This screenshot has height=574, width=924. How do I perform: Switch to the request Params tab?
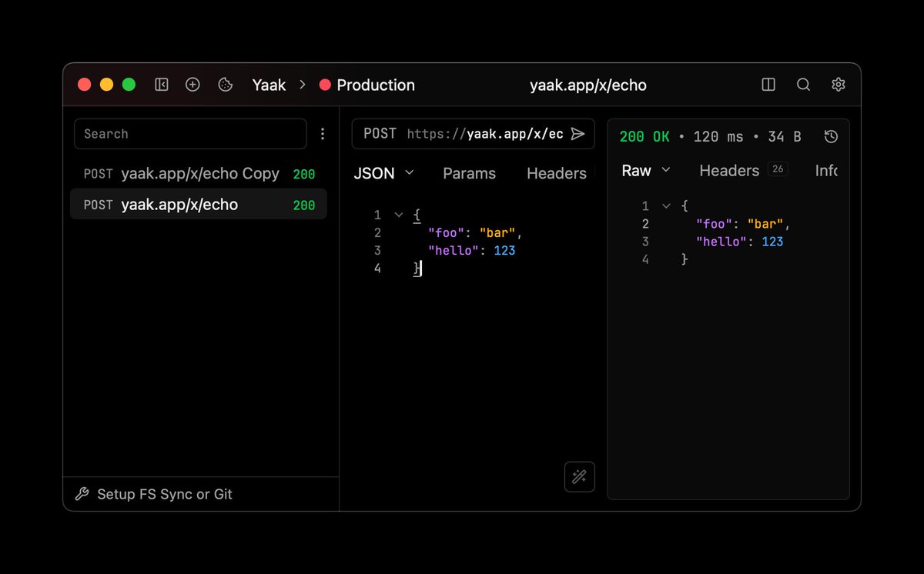[x=469, y=173]
